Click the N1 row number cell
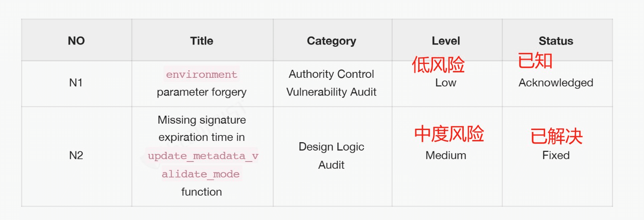This screenshot has width=644, height=220. (76, 83)
